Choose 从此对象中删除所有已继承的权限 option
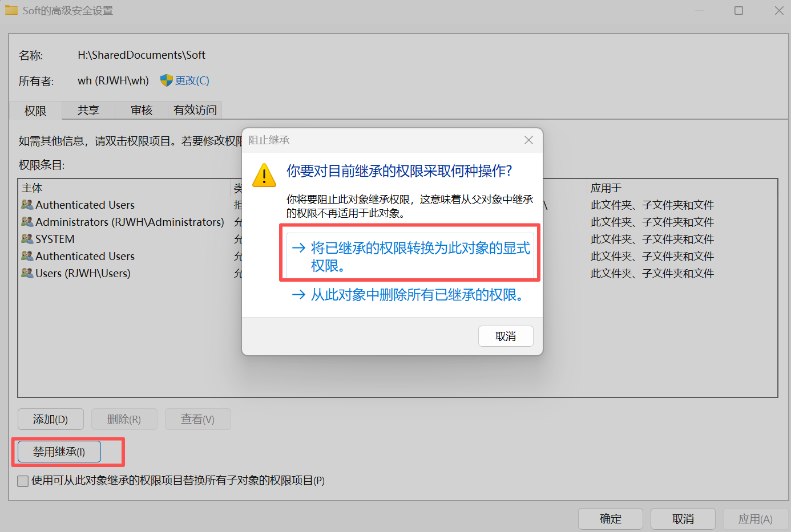 point(407,295)
